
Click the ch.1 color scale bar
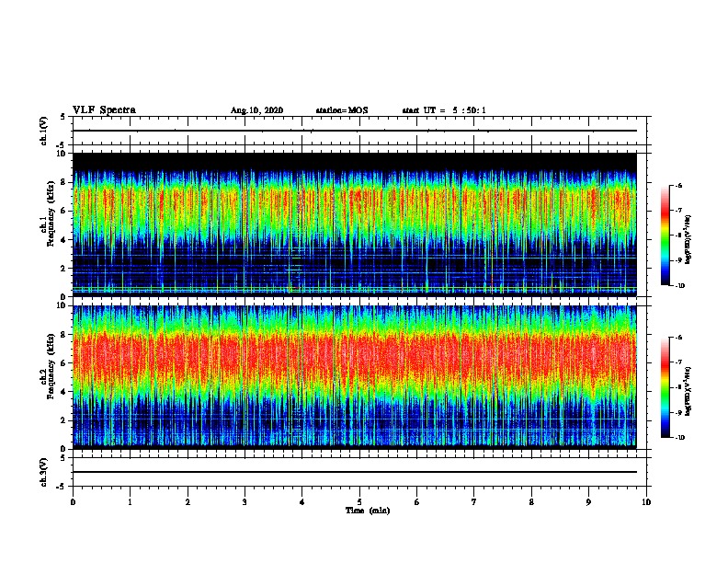(665, 236)
